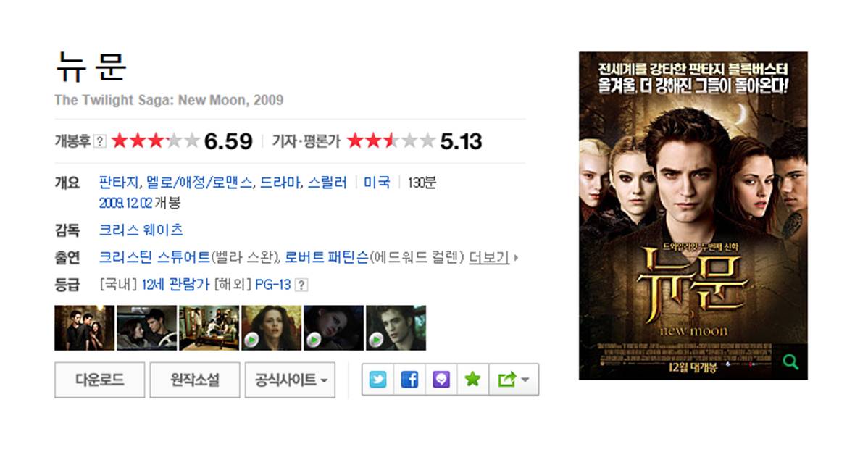Open the share export dropdown
This screenshot has height=460, width=868.
coord(514,380)
